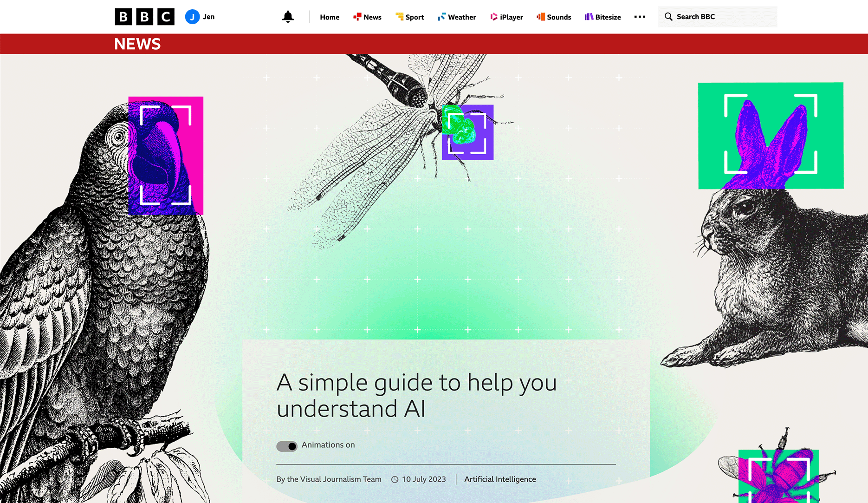This screenshot has width=868, height=503.
Task: Click the BBC logo blocks
Action: click(144, 17)
